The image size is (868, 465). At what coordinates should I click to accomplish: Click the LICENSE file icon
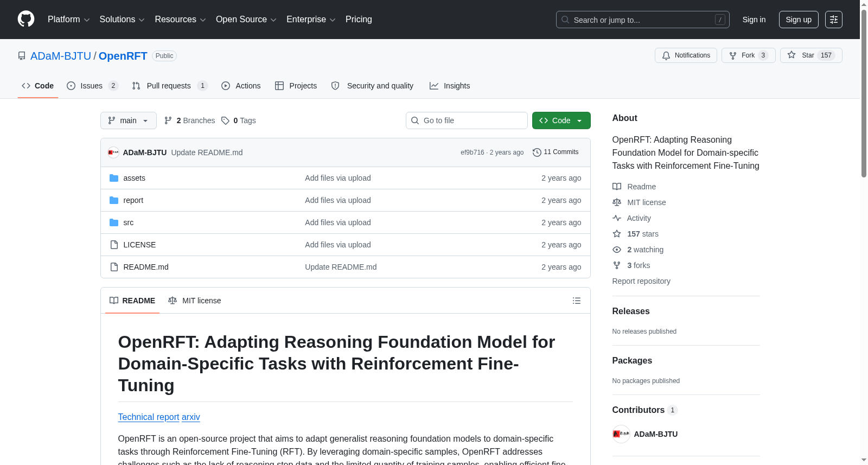point(114,245)
